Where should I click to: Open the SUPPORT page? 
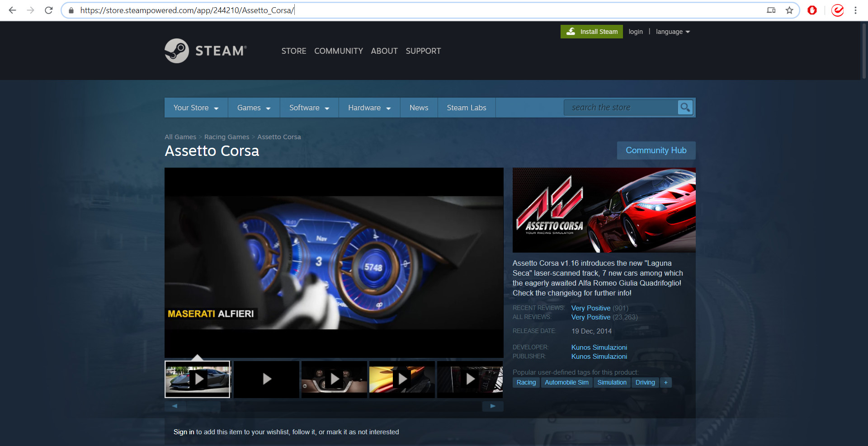coord(423,51)
